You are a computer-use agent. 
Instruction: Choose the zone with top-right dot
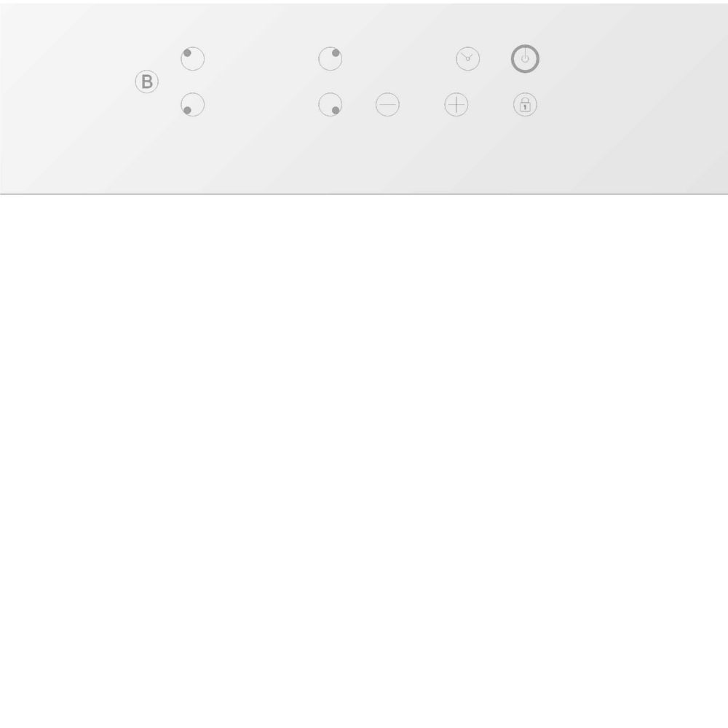(x=330, y=59)
